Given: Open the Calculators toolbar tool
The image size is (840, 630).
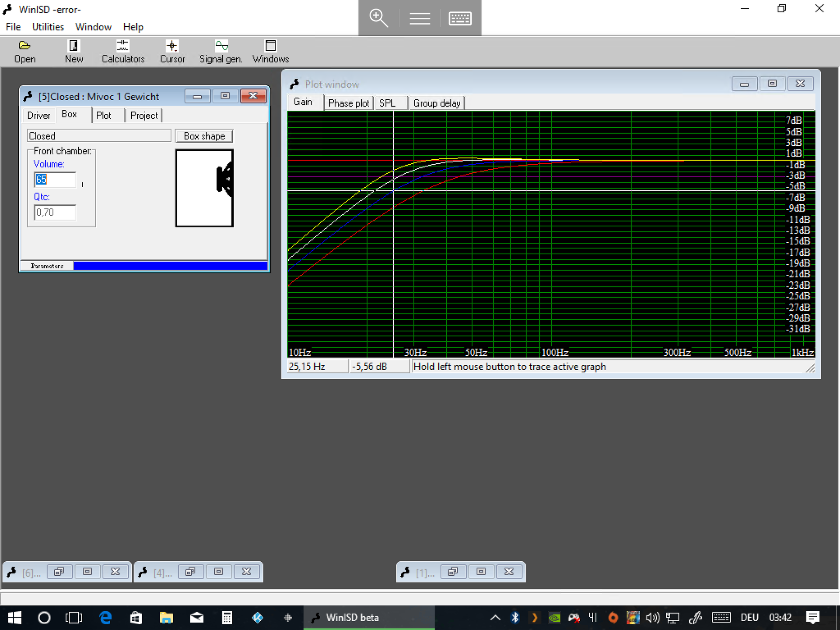Looking at the screenshot, I should pos(123,52).
